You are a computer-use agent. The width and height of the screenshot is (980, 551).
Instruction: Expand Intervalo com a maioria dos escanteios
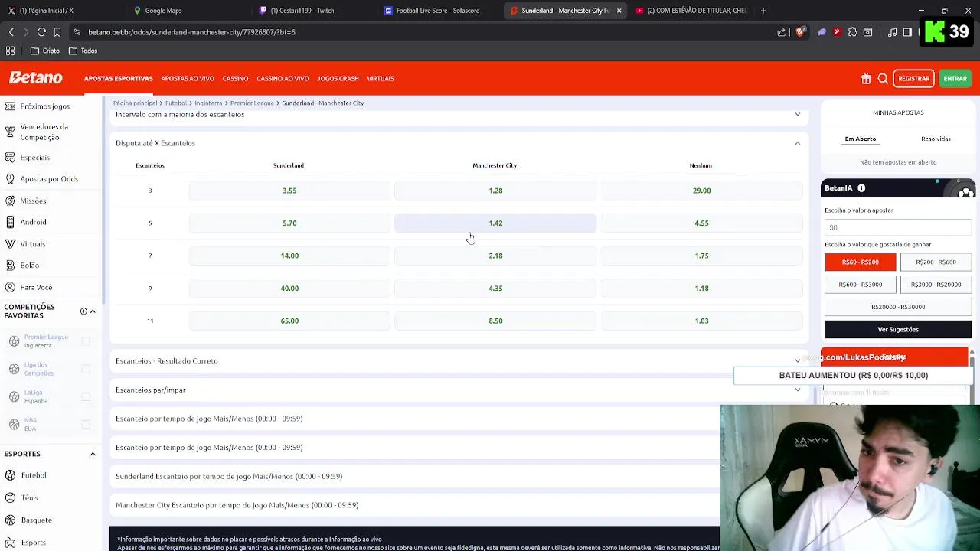(x=797, y=114)
